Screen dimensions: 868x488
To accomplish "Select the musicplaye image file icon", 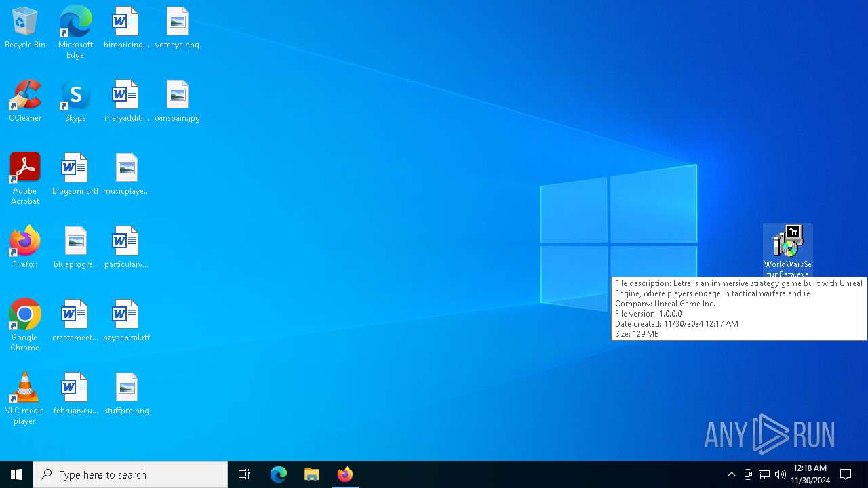I will [126, 175].
